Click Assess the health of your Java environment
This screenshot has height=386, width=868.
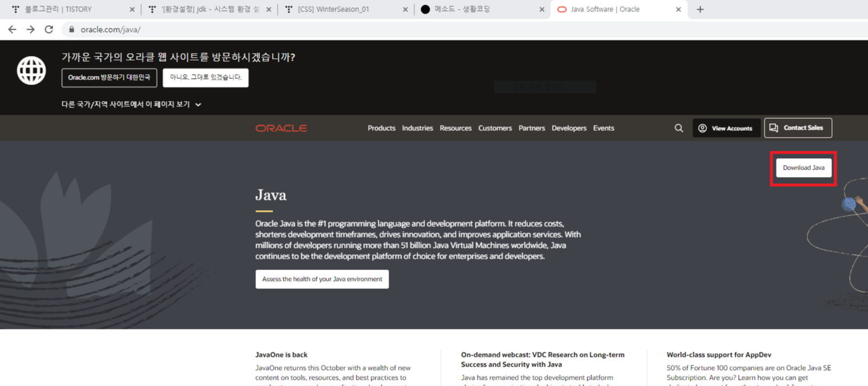tap(322, 279)
